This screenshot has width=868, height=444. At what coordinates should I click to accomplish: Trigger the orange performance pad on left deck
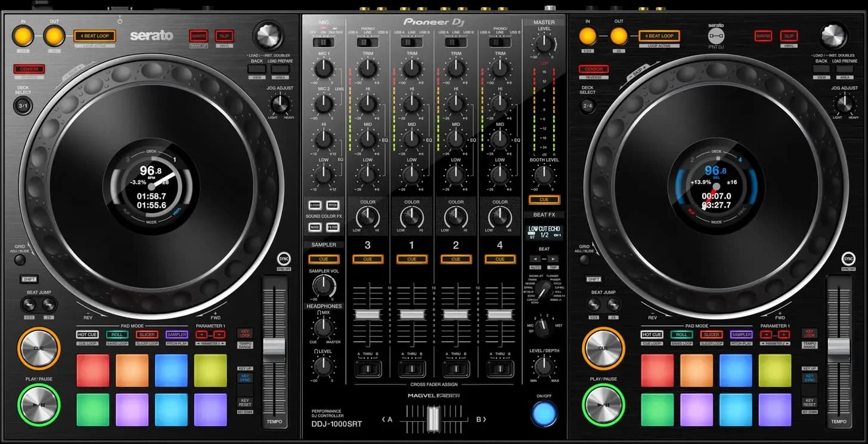[132, 371]
